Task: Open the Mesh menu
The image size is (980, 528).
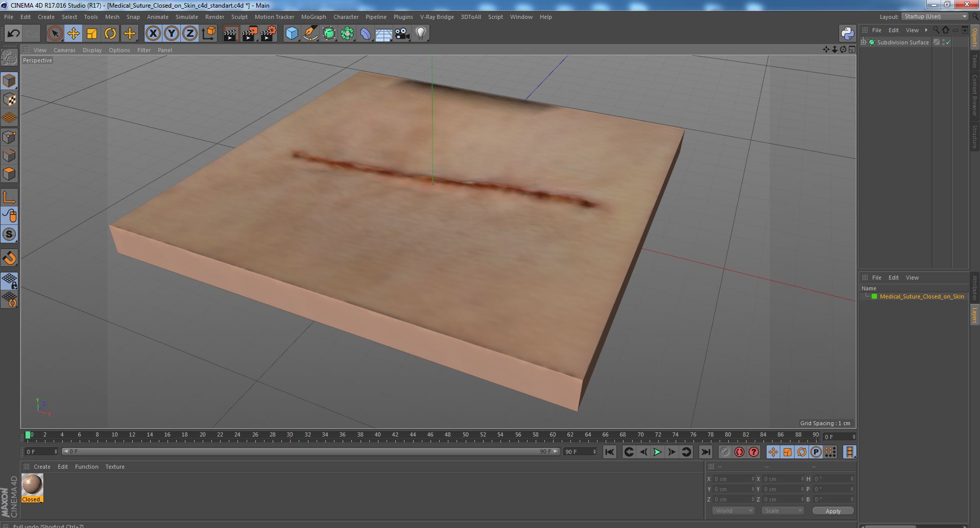Action: pyautogui.click(x=112, y=17)
